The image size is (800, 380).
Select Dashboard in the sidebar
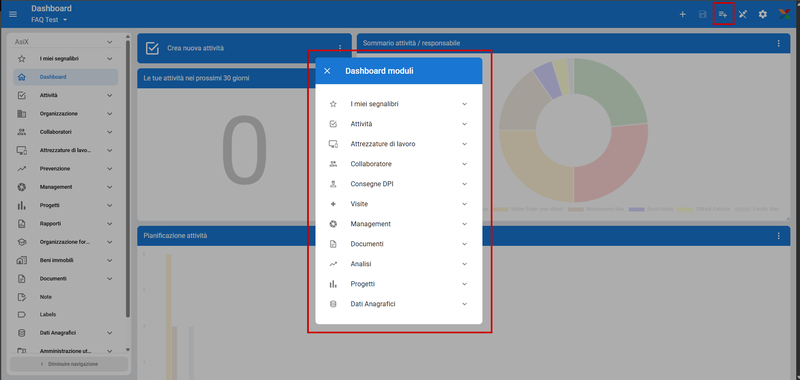click(65, 77)
